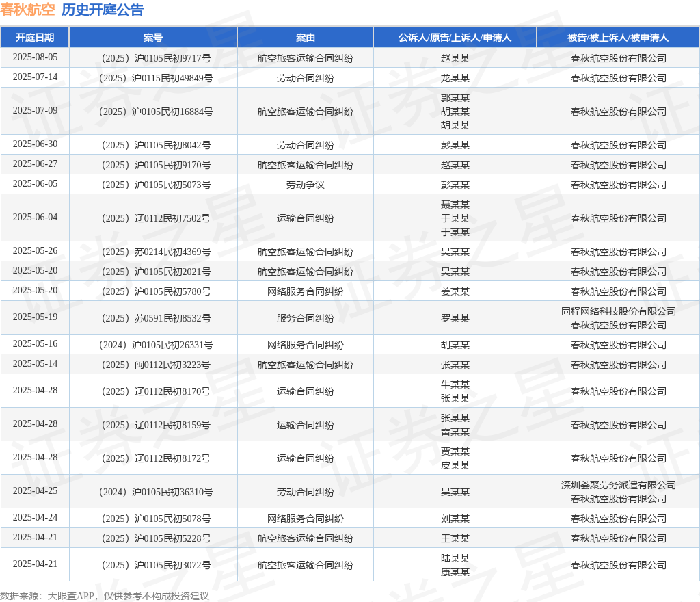The image size is (700, 602).
Task: Click the date cell 2025-07-09
Action: coord(35,110)
